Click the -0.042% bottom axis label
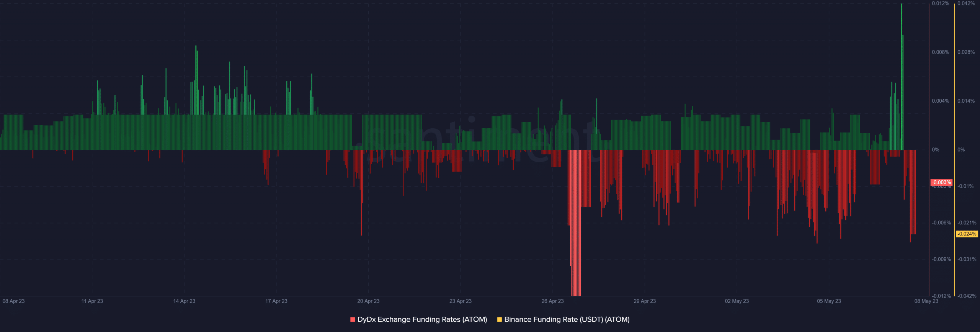 click(x=967, y=296)
